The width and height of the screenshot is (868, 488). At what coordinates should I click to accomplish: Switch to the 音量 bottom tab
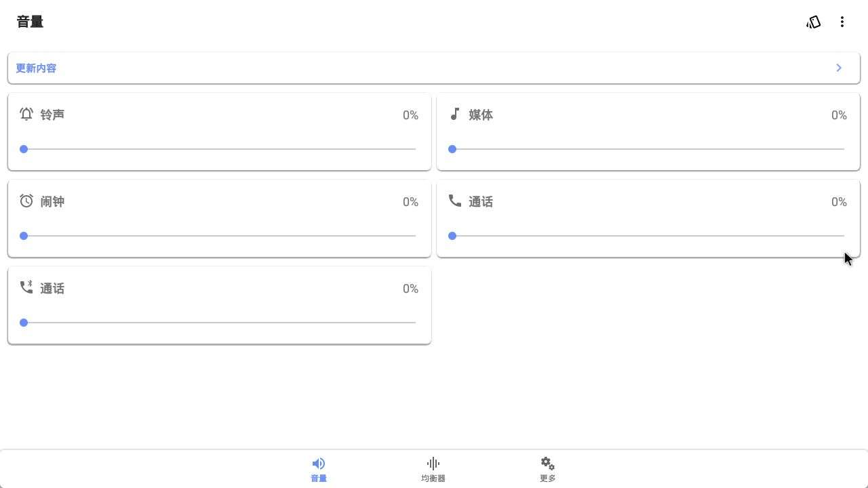coord(319,470)
